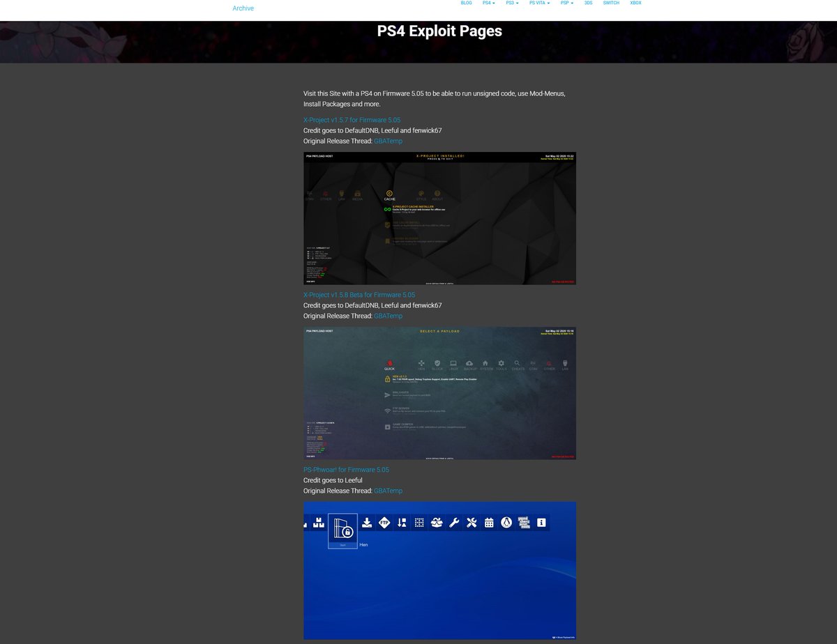Click the CACHE icon in the v1.5.7 screenshot
Screen dimensions: 837x644
[x=389, y=194]
